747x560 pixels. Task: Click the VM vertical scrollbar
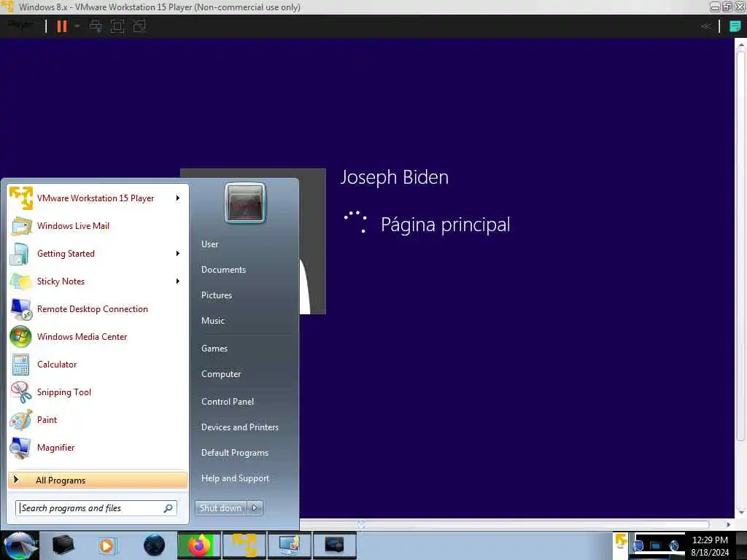(x=740, y=248)
